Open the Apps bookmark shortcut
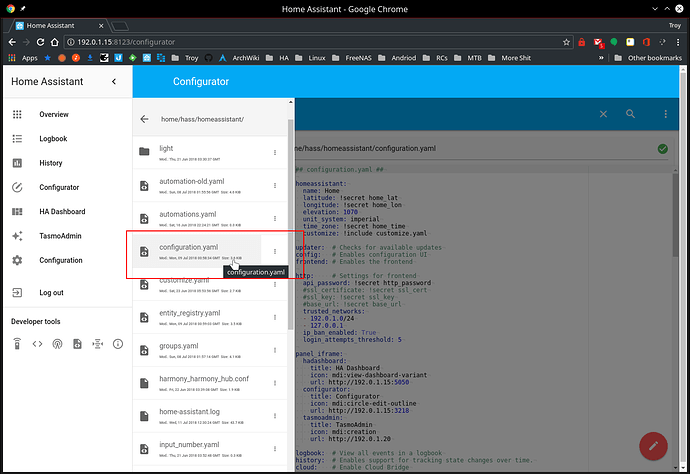 (x=23, y=58)
